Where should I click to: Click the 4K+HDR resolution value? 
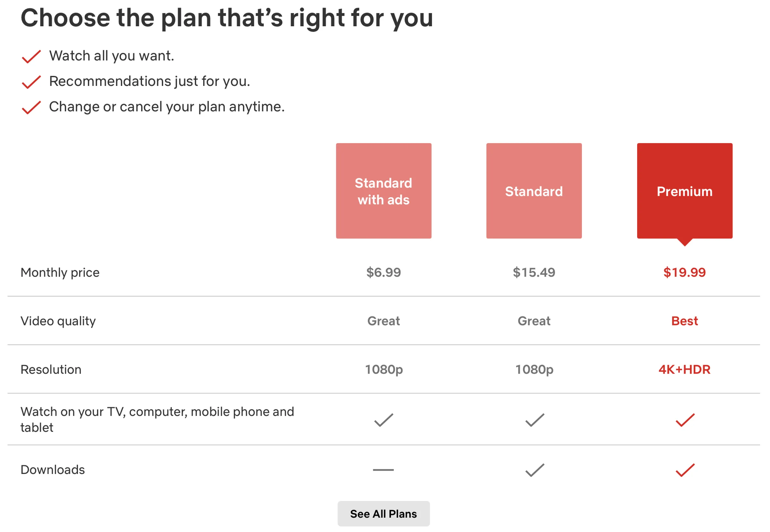click(685, 369)
